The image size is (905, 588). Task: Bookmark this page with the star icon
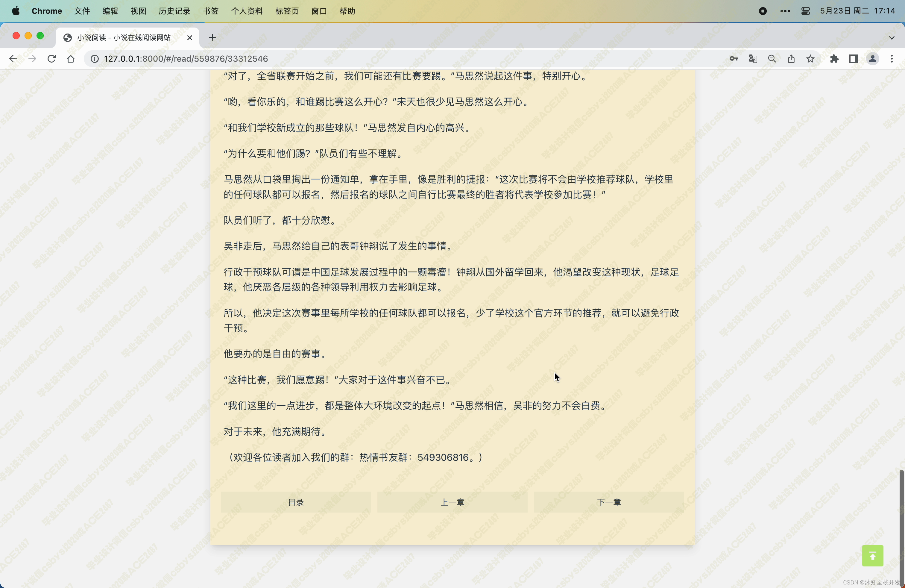[x=810, y=59]
